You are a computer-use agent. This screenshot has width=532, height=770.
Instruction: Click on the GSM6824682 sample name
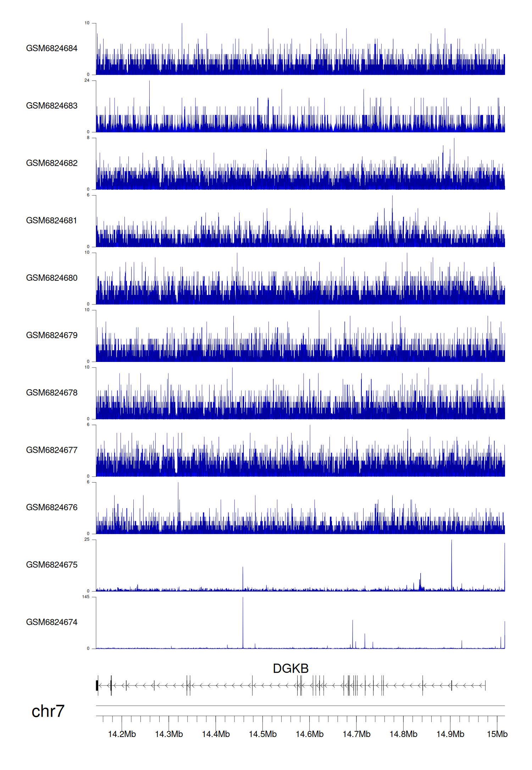click(x=51, y=163)
